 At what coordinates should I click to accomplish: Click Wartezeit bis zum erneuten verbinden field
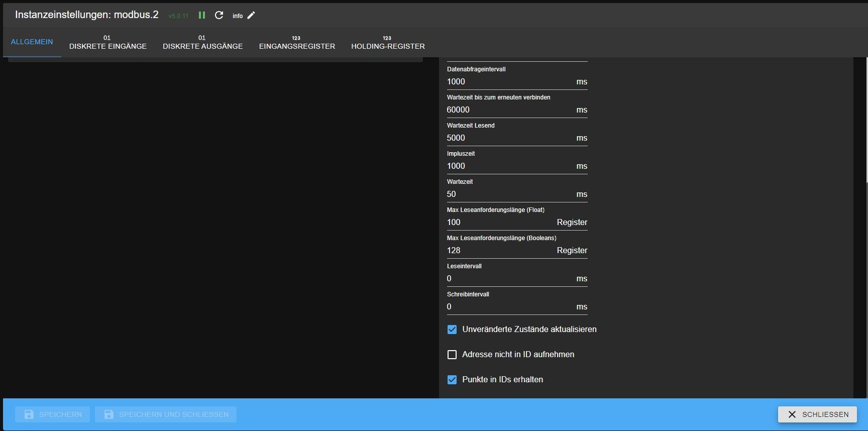[507, 110]
